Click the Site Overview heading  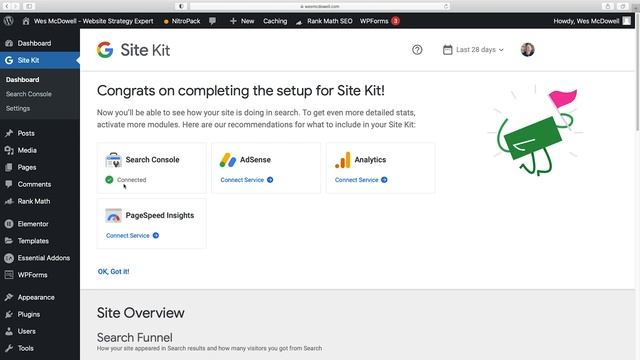coord(140,313)
